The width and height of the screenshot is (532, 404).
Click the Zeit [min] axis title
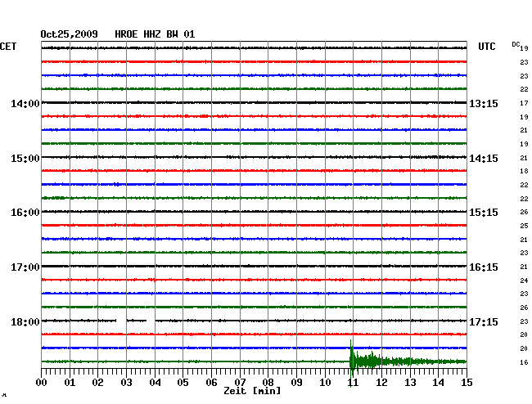[x=252, y=391]
